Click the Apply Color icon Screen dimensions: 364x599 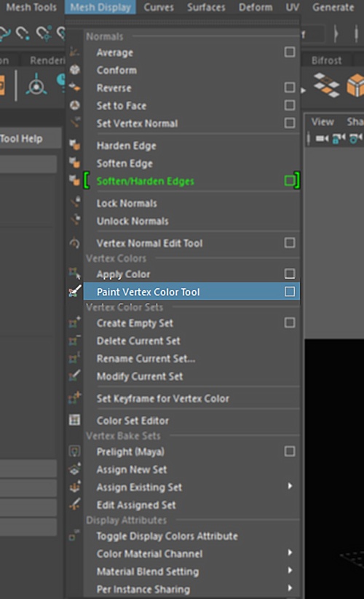(74, 273)
